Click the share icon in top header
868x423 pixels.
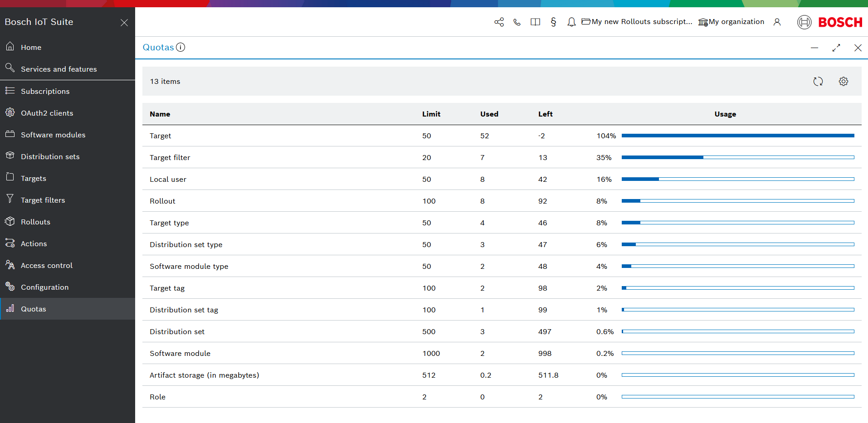499,22
